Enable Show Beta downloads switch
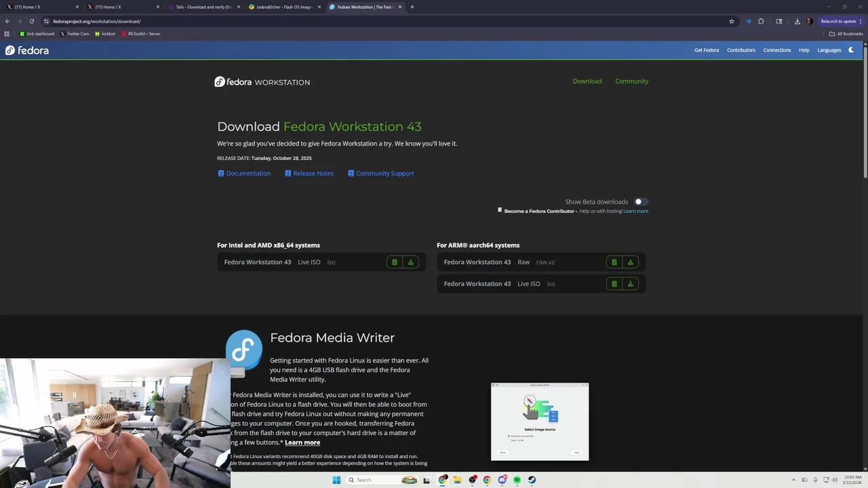This screenshot has width=868, height=488. click(641, 201)
